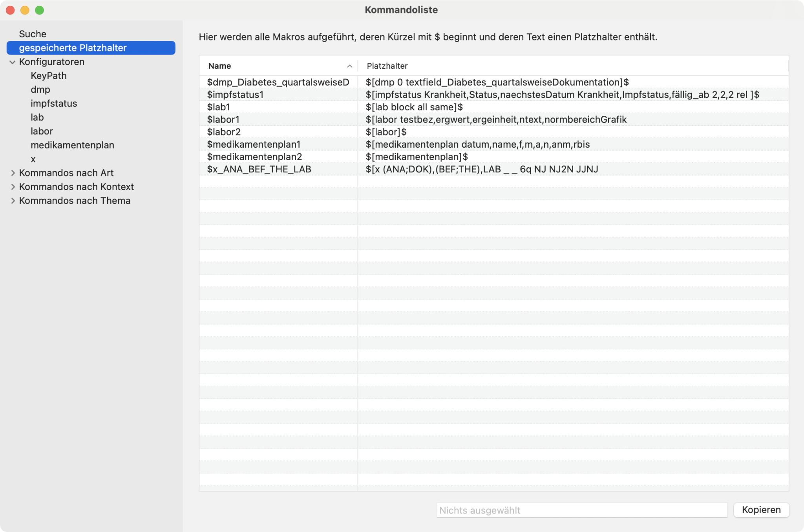
Task: Close the Kommandoliste window
Action: point(11,10)
